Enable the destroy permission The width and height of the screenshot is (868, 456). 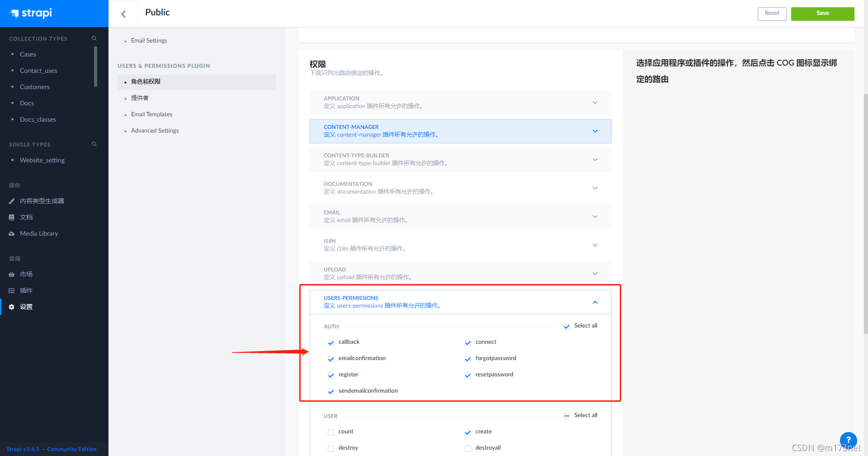pos(331,448)
